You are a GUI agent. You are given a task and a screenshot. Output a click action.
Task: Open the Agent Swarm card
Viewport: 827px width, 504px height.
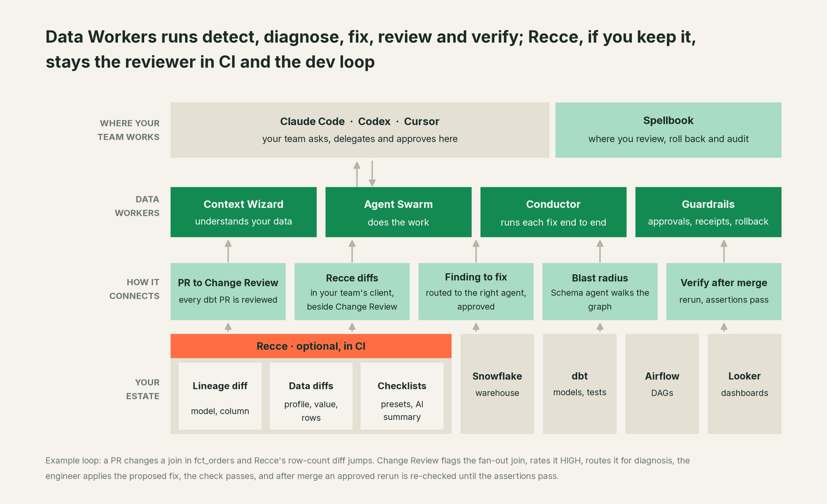(399, 212)
